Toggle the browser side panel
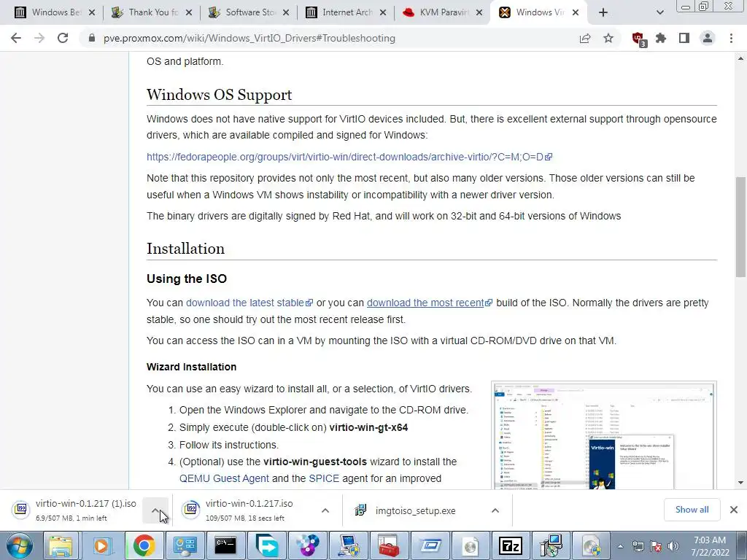 [x=684, y=38]
